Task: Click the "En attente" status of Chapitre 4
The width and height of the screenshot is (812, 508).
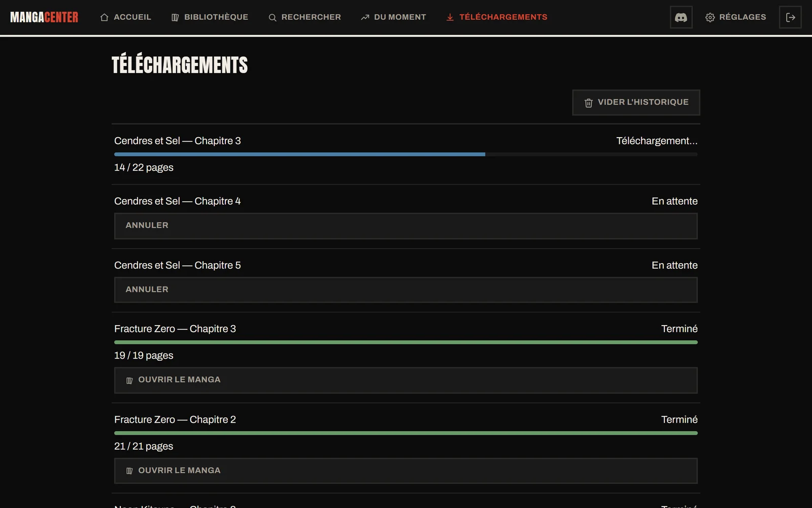Action: coord(674,201)
